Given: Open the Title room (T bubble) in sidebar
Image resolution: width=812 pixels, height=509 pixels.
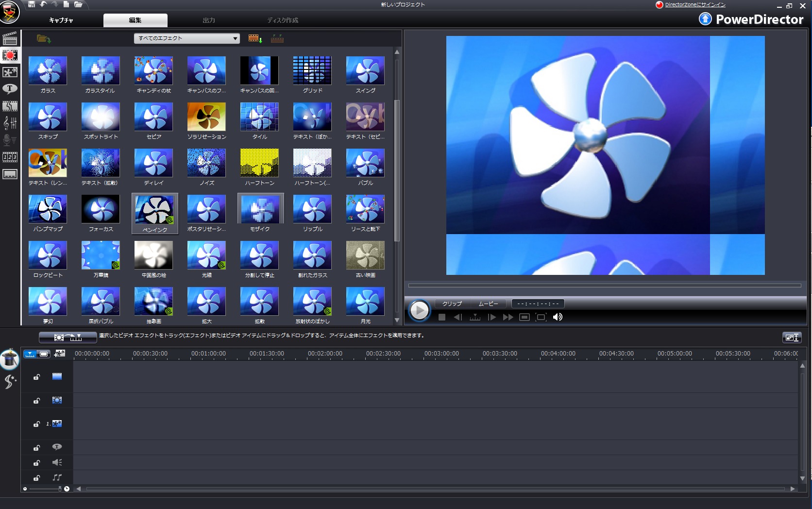Looking at the screenshot, I should tap(10, 89).
